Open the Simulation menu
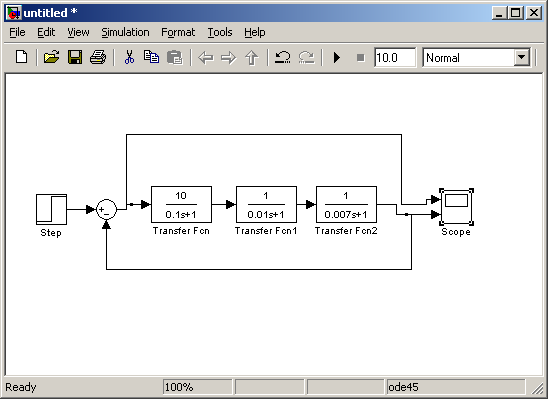 point(125,32)
